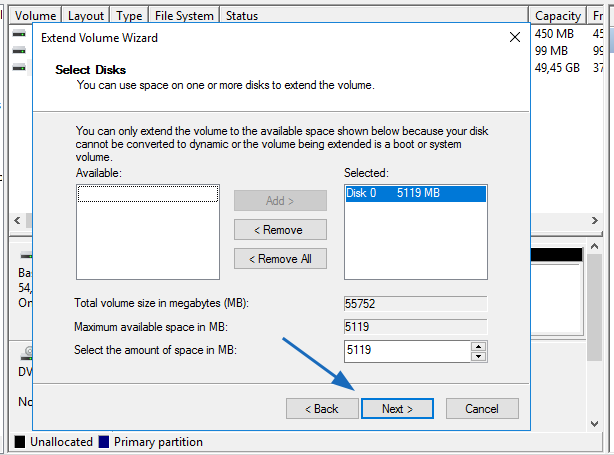This screenshot has width=614, height=455.
Task: Sort by the Volume column header
Action: coord(36,16)
